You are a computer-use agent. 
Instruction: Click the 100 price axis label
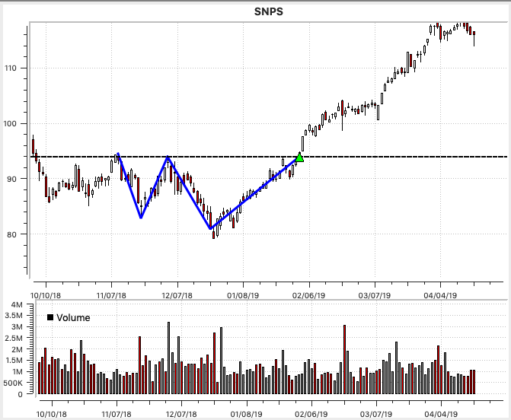click(10, 124)
